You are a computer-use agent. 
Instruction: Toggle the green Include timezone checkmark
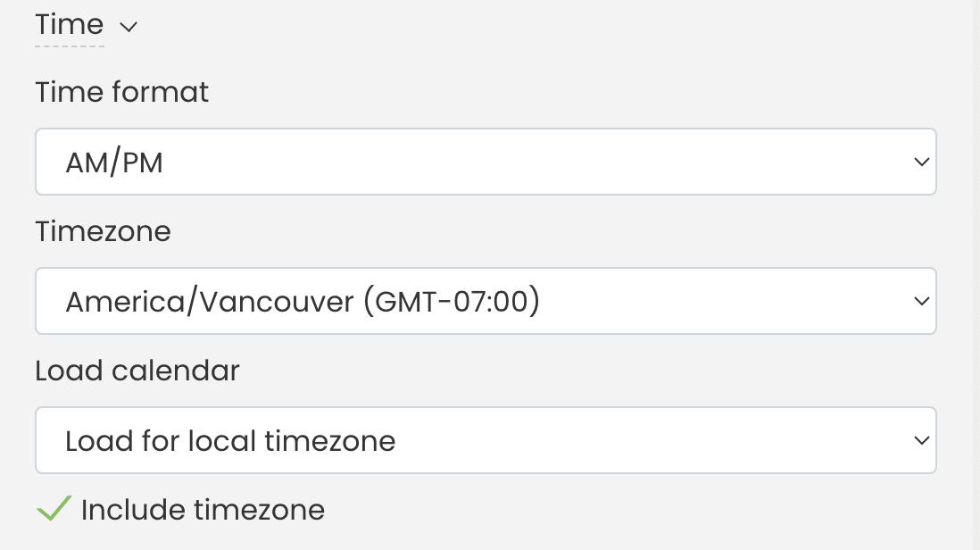click(x=53, y=507)
